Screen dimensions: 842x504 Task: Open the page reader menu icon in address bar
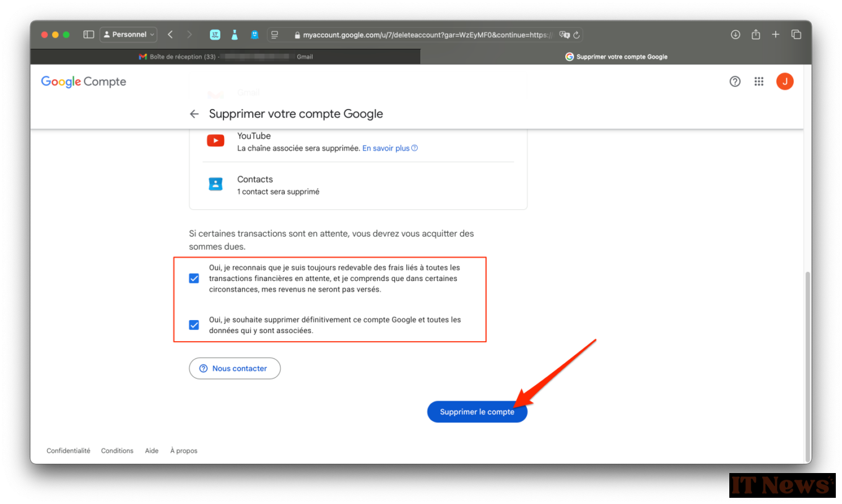[x=275, y=35]
